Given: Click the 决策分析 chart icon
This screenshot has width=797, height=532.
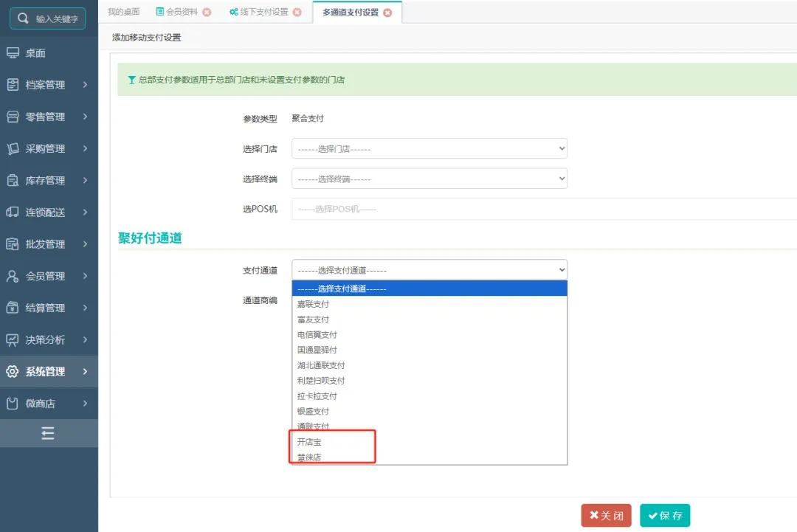Looking at the screenshot, I should tap(13, 340).
